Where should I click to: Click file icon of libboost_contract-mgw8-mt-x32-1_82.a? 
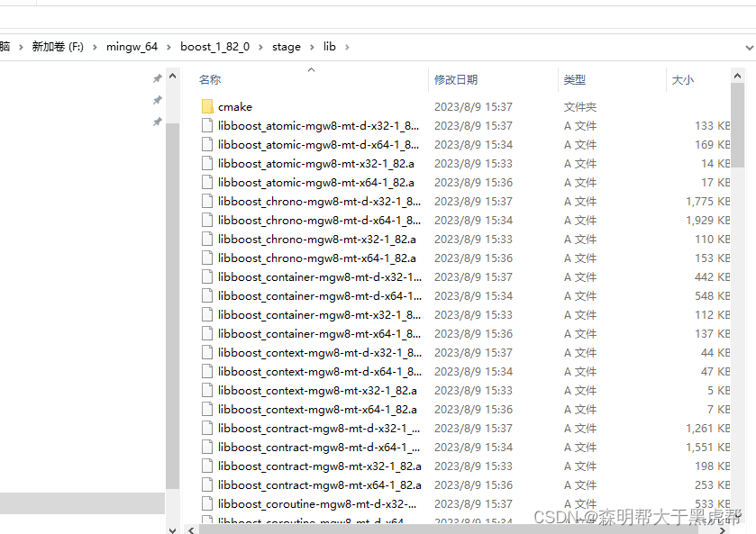[207, 466]
